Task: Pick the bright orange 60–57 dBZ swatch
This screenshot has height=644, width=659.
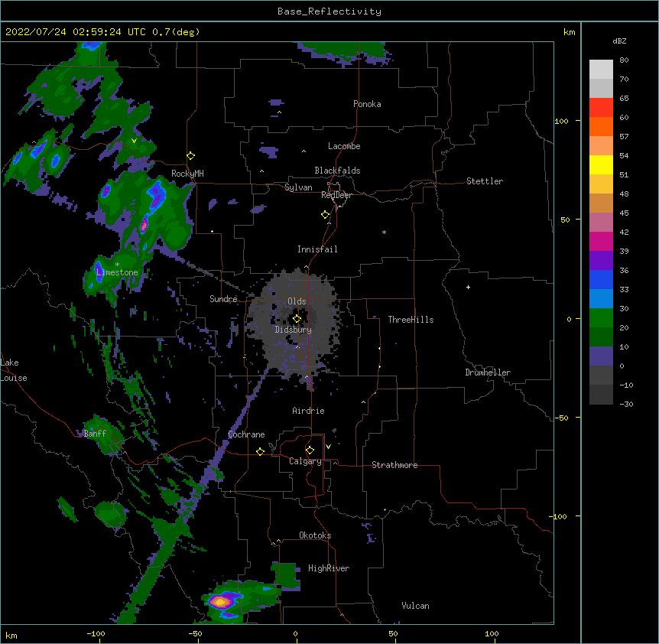Action: tap(601, 126)
